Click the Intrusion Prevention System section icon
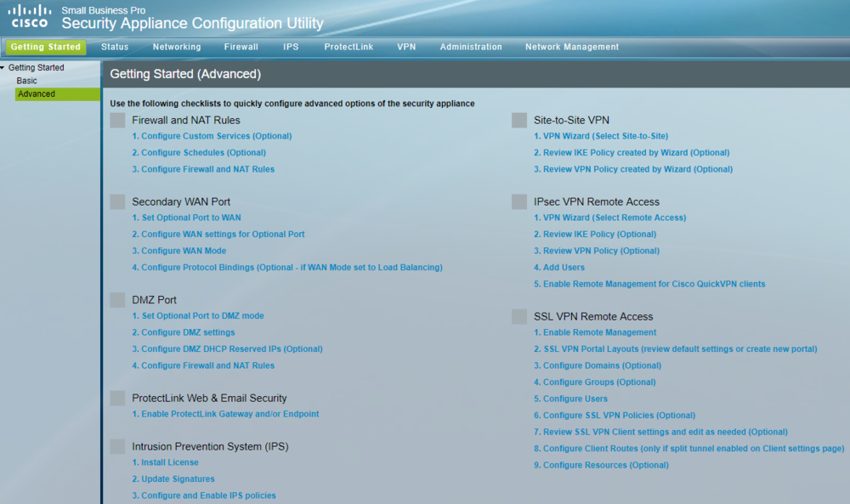The height and width of the screenshot is (504, 850). pos(117,447)
